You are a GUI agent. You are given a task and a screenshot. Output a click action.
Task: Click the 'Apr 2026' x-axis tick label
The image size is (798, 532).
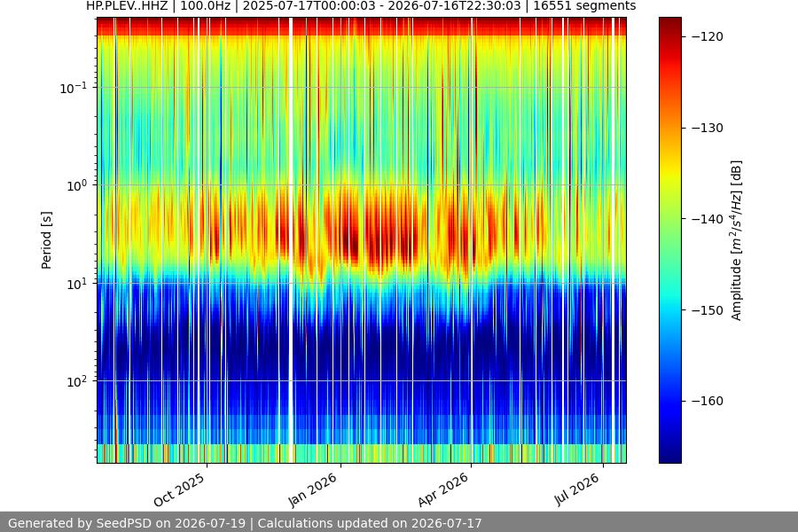[x=442, y=489]
